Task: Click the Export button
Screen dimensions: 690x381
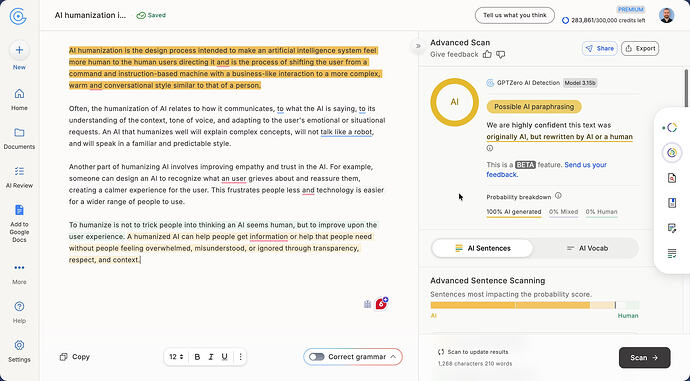Action: pos(640,48)
